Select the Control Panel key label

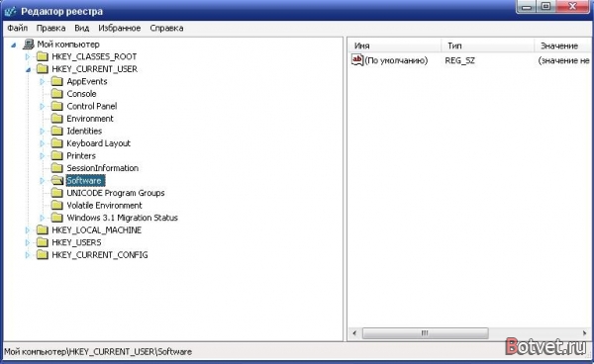coord(92,106)
